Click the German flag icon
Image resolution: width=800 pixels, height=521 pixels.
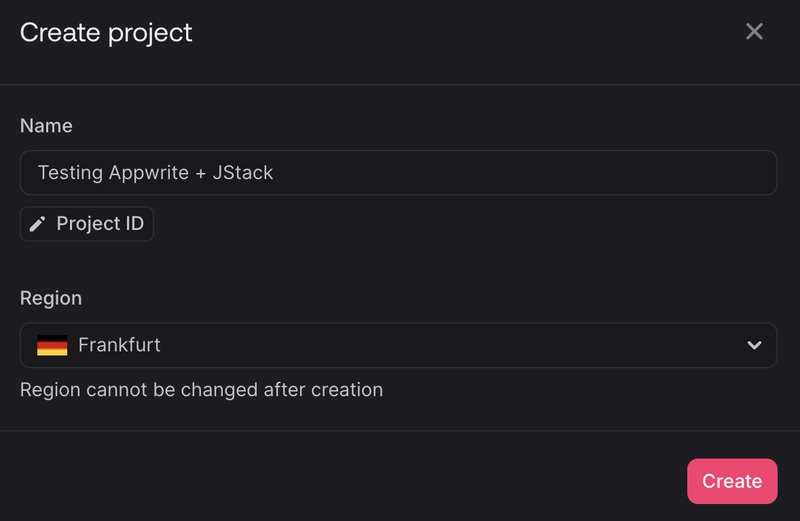coord(52,345)
